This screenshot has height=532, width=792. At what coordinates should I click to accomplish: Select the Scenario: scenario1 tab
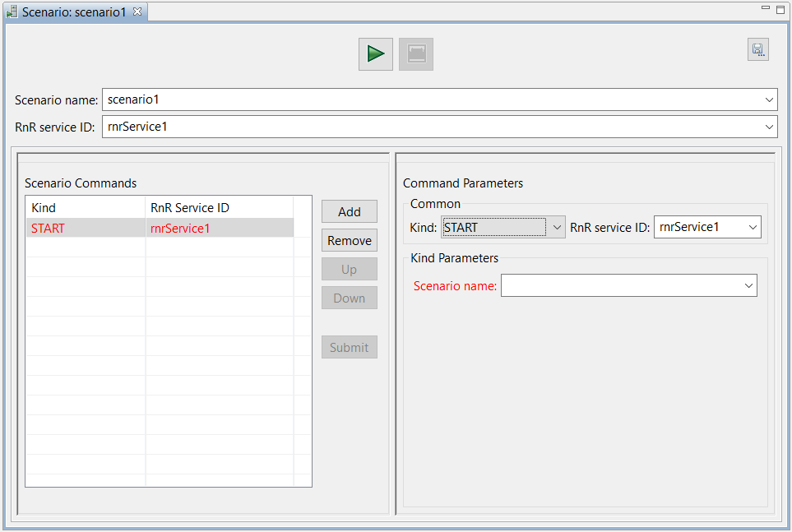tap(74, 12)
